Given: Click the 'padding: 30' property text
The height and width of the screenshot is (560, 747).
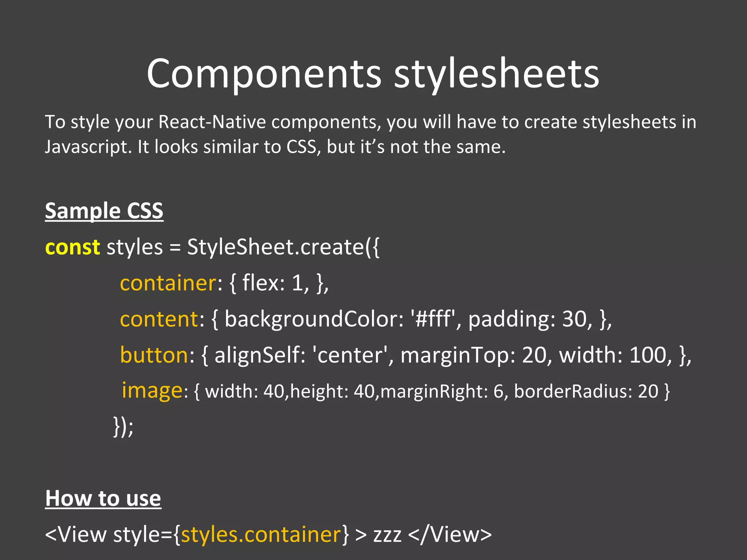Looking at the screenshot, I should [527, 319].
